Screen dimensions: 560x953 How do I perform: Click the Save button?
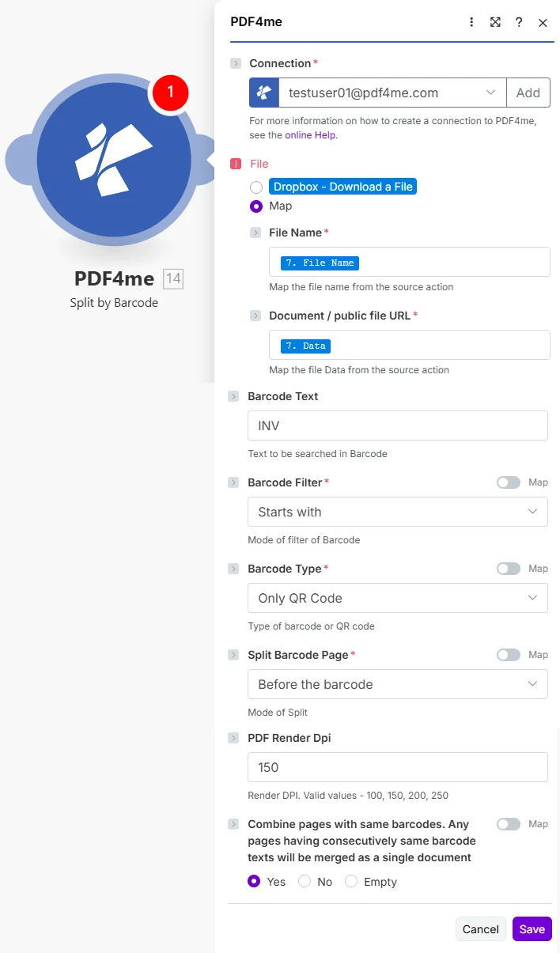tap(532, 929)
